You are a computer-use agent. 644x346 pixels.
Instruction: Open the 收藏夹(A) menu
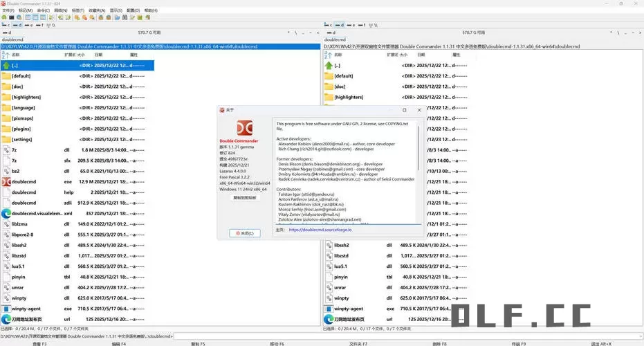coord(97,10)
